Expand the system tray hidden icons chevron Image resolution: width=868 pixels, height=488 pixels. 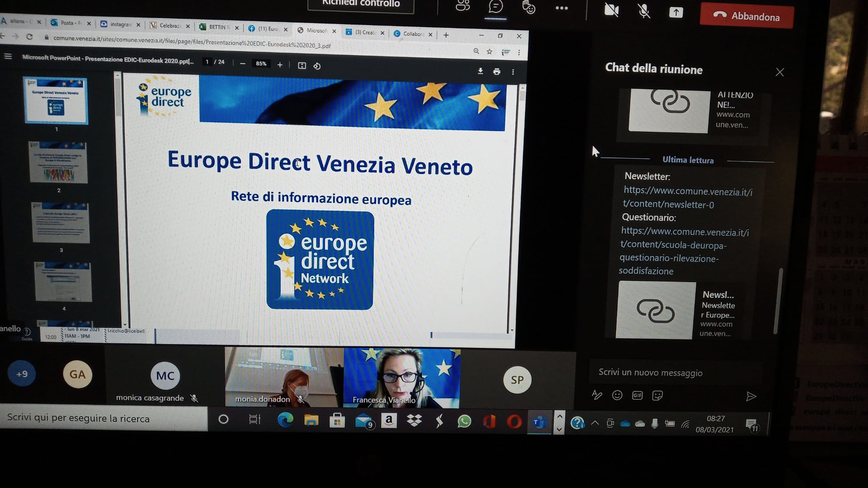click(x=595, y=423)
